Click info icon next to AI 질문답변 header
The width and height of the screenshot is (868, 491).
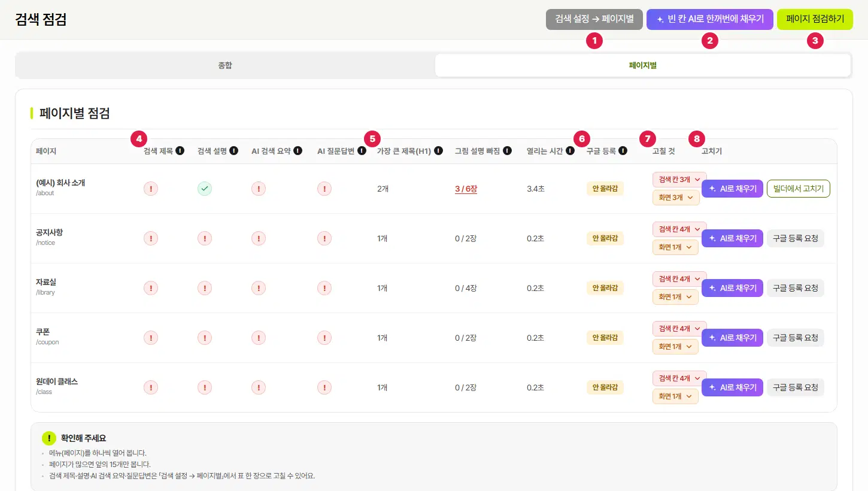pyautogui.click(x=362, y=151)
